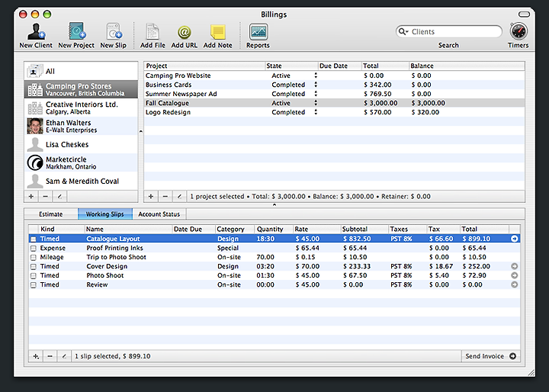Click the yellow Add Note icon
549x392 pixels.
217,32
